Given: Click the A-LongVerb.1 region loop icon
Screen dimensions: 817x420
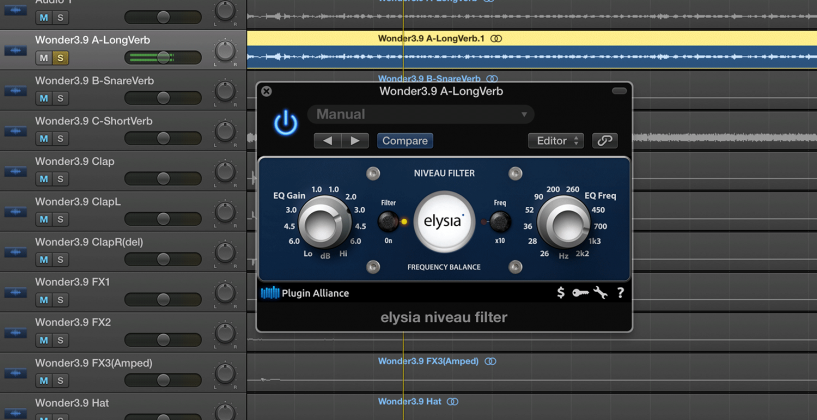Looking at the screenshot, I should point(497,39).
